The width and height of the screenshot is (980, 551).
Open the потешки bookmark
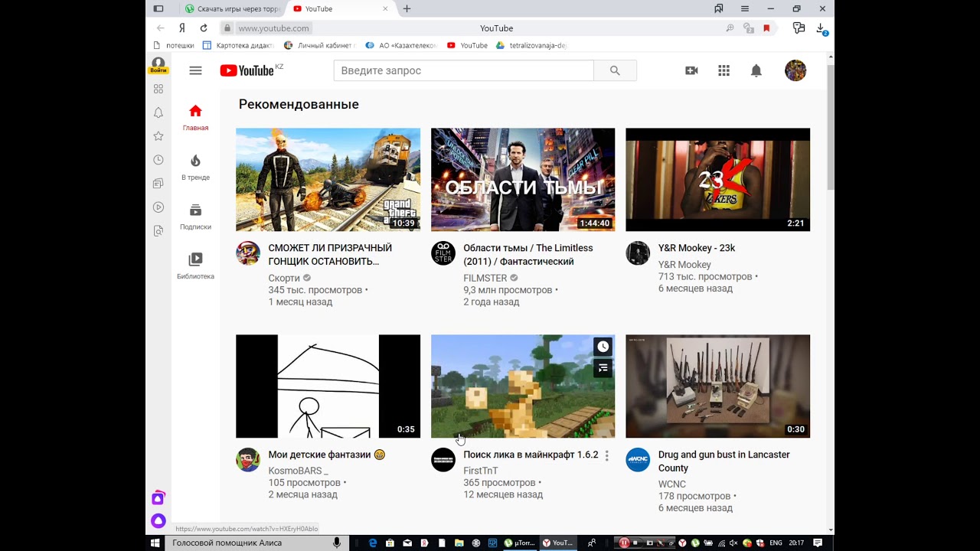[x=174, y=45]
